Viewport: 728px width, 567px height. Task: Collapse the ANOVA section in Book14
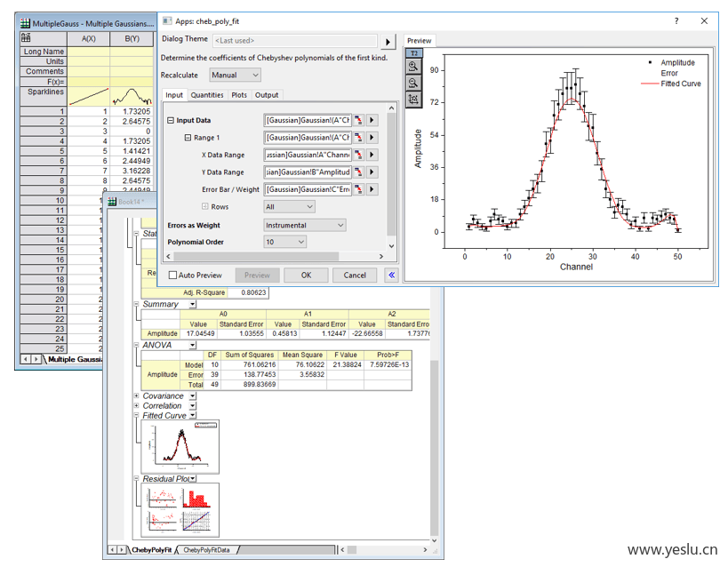coord(137,346)
